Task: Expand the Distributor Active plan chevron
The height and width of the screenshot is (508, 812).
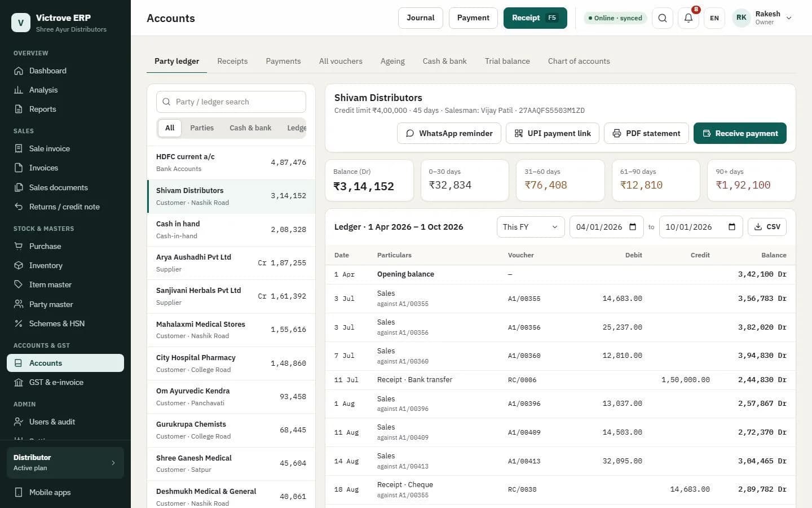Action: (113, 463)
